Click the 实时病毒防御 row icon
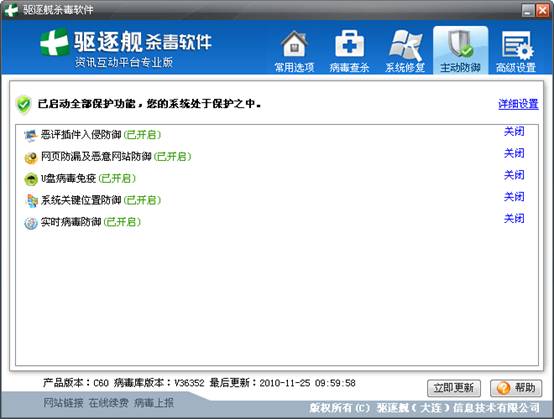554x419 pixels. click(x=31, y=223)
